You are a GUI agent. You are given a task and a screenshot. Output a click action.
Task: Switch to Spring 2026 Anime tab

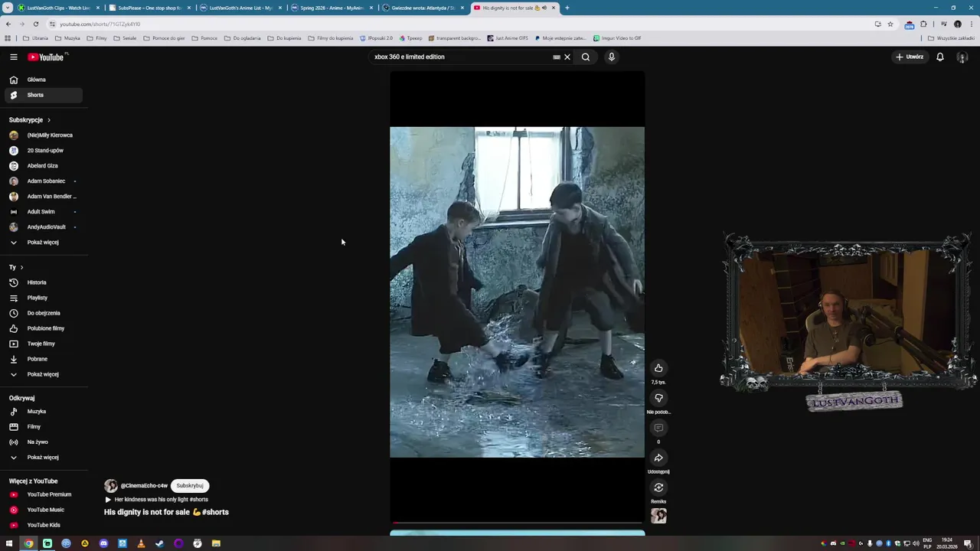click(x=332, y=8)
